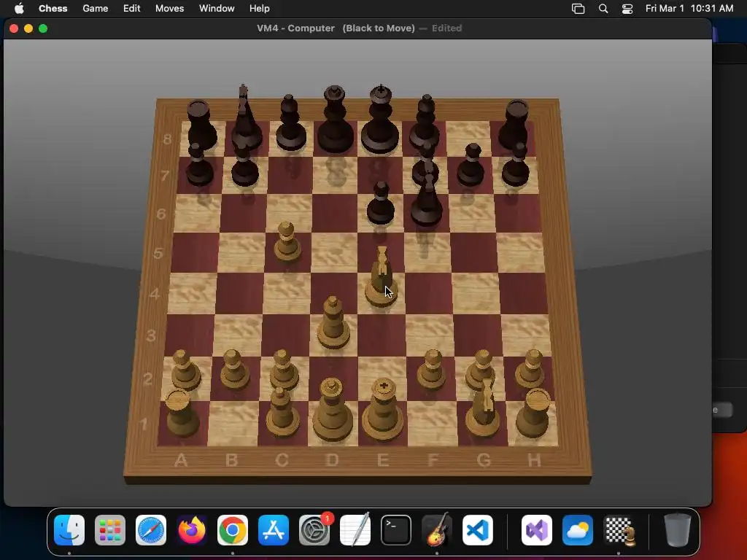Click the Stage Manager windows icon in menu bar
Screen dimensions: 747x560
click(x=578, y=9)
